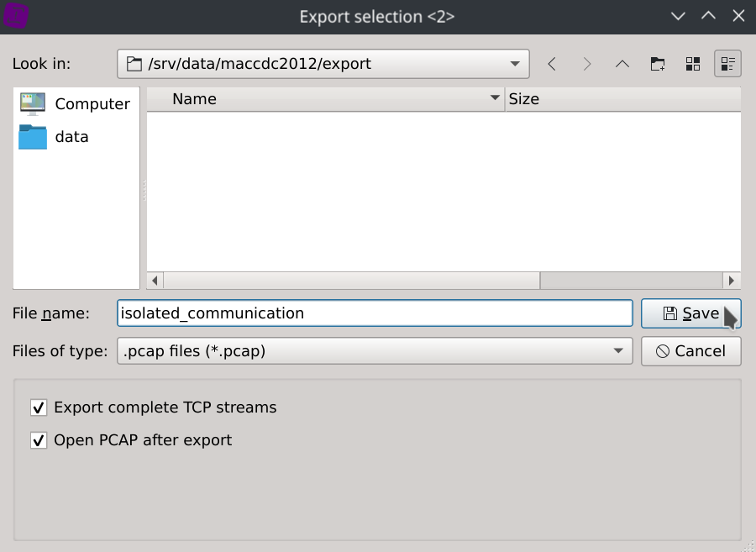Uncheck Export complete TCP streams
Screen dimensions: 756x552
click(39, 407)
